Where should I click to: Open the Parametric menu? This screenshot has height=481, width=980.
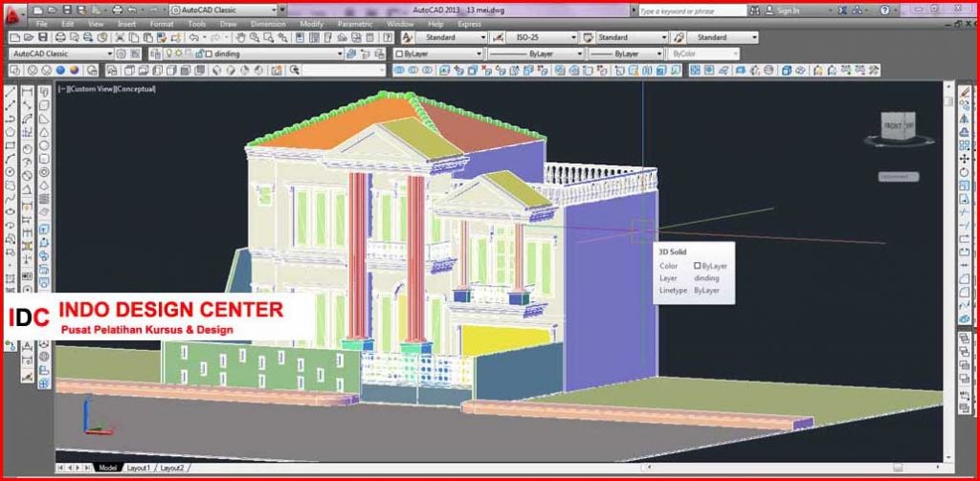click(x=355, y=24)
